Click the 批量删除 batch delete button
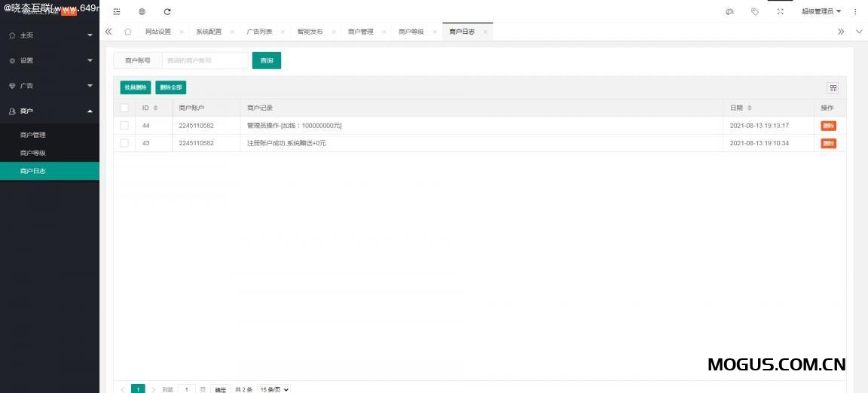 coord(136,87)
